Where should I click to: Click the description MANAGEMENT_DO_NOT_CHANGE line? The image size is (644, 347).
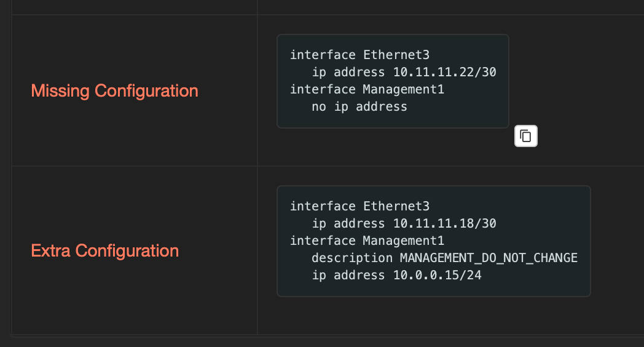coord(444,258)
